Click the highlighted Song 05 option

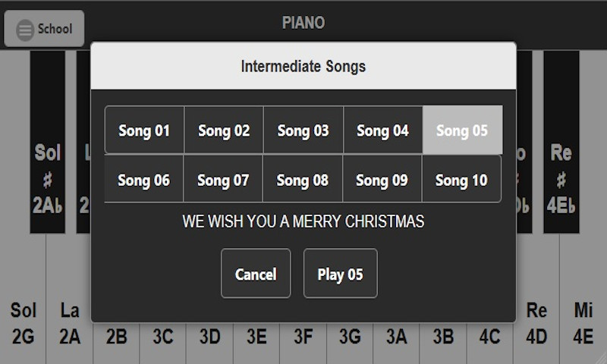tap(462, 130)
